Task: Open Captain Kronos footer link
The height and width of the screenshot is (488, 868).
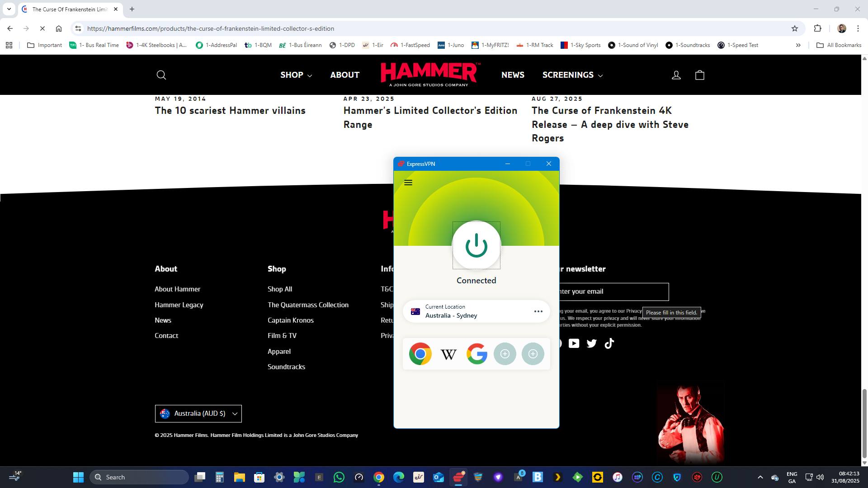Action: pos(291,320)
